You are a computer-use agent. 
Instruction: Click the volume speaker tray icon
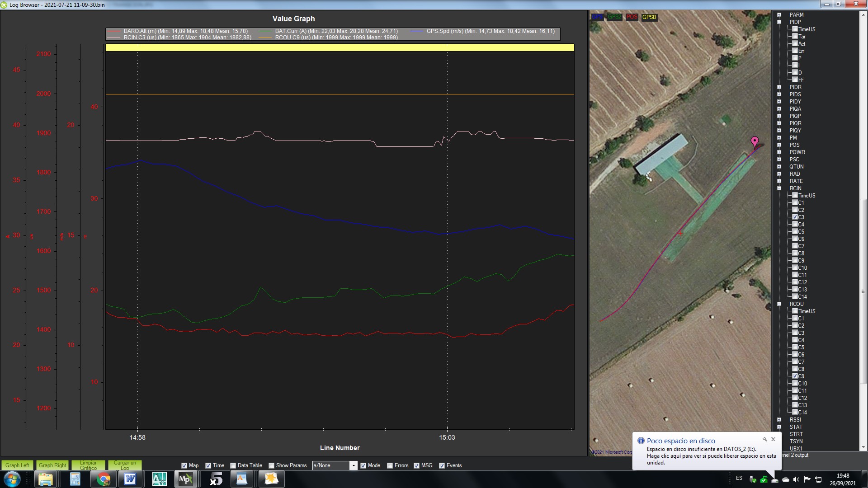(796, 479)
